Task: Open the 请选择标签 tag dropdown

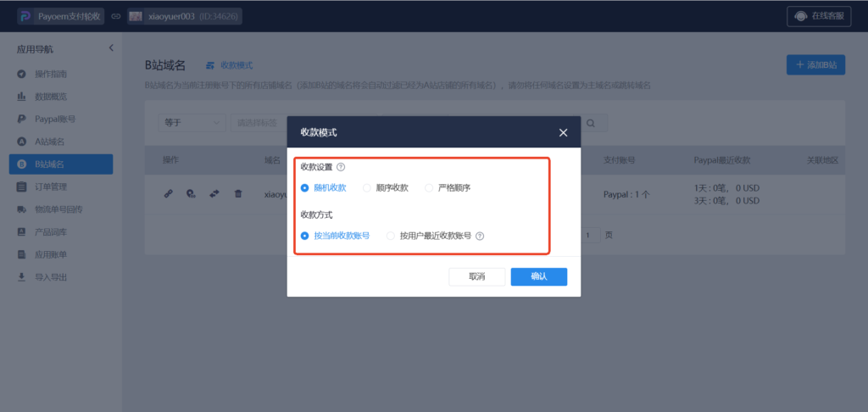Action: (x=259, y=123)
